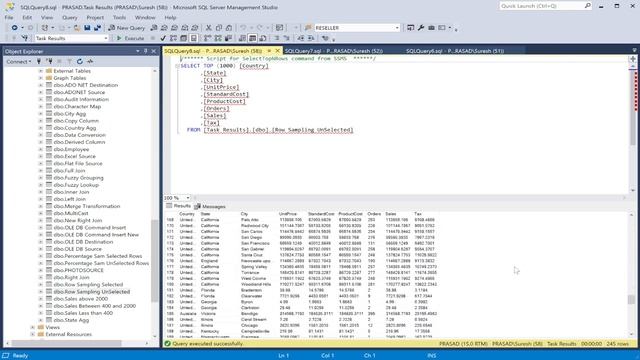Screen dimensions: 640x360
Task: Click the Connect Object Explorer plug icon
Action: tap(39, 61)
